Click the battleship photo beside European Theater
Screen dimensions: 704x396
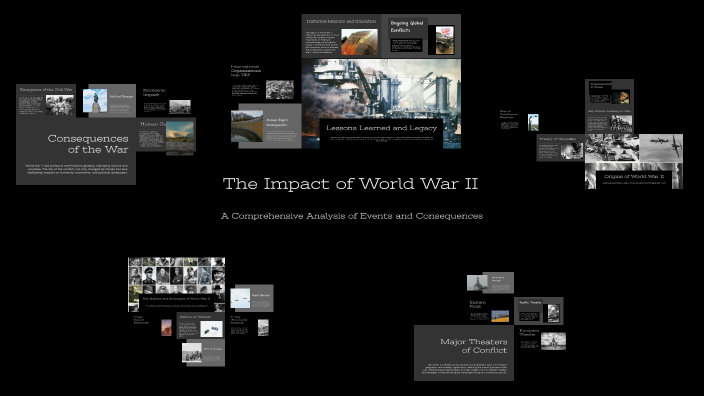[x=553, y=341]
